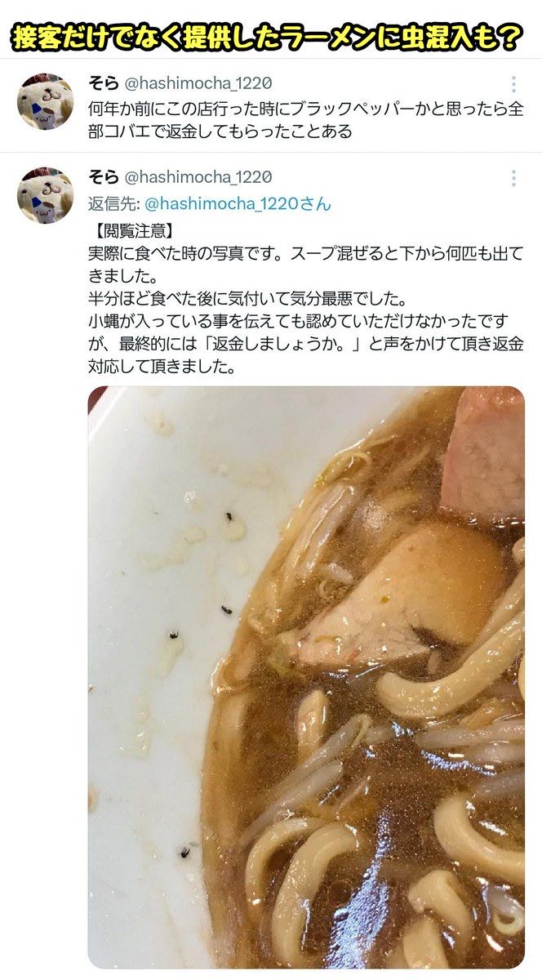Open profile from the first tweet's avatar
Viewport: 542px width, 980px height.
tap(45, 101)
